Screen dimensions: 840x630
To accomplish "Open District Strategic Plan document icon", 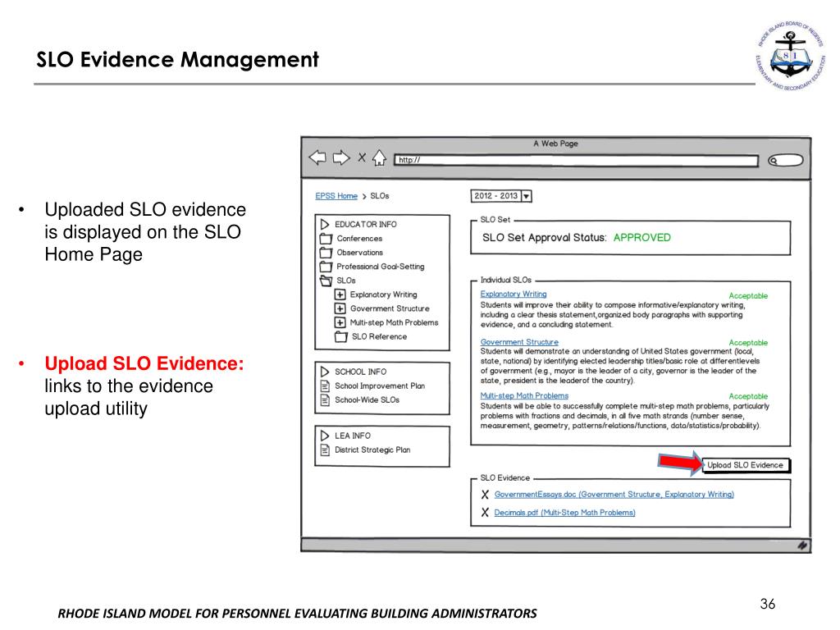I will (325, 450).
